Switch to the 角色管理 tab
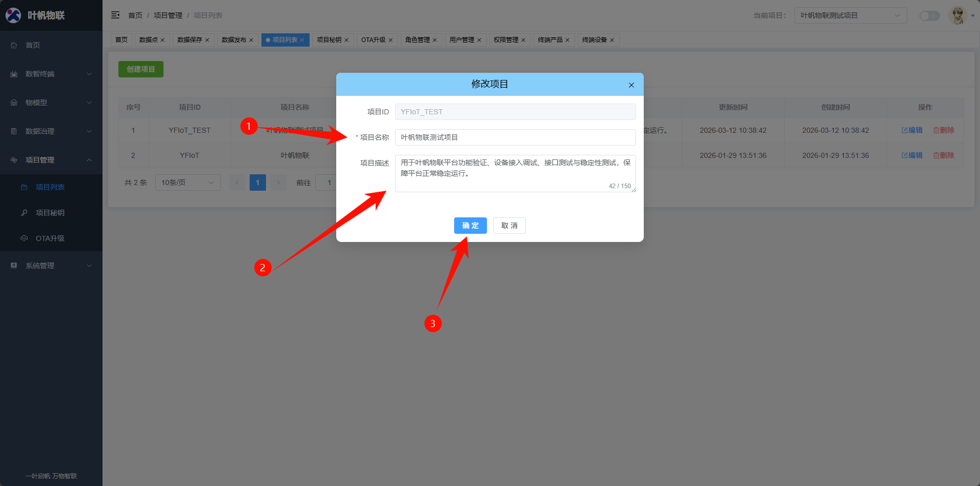The width and height of the screenshot is (980, 486). pos(417,40)
